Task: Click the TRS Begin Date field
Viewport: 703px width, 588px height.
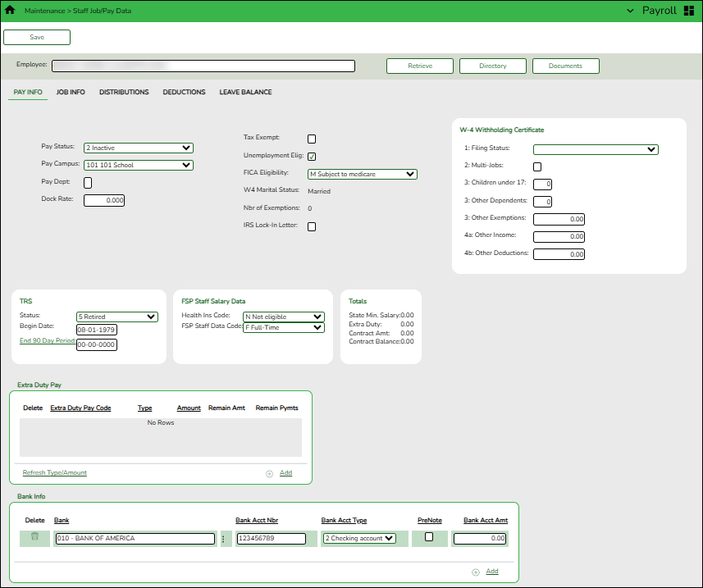Action: 97,330
